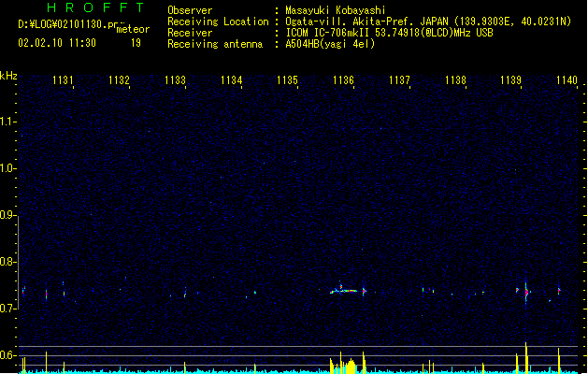Click the 'Receiving antenna' label
This screenshot has height=374, width=588.
pos(215,44)
